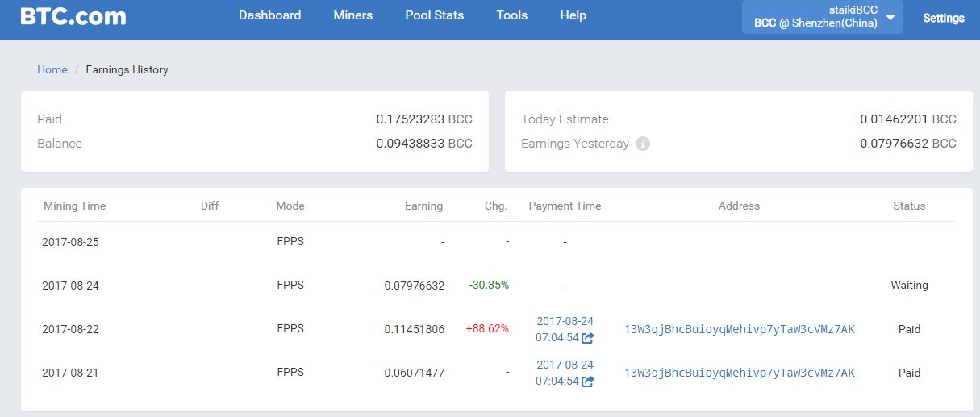Click the Mining Time column header
This screenshot has height=417, width=980.
tap(74, 206)
